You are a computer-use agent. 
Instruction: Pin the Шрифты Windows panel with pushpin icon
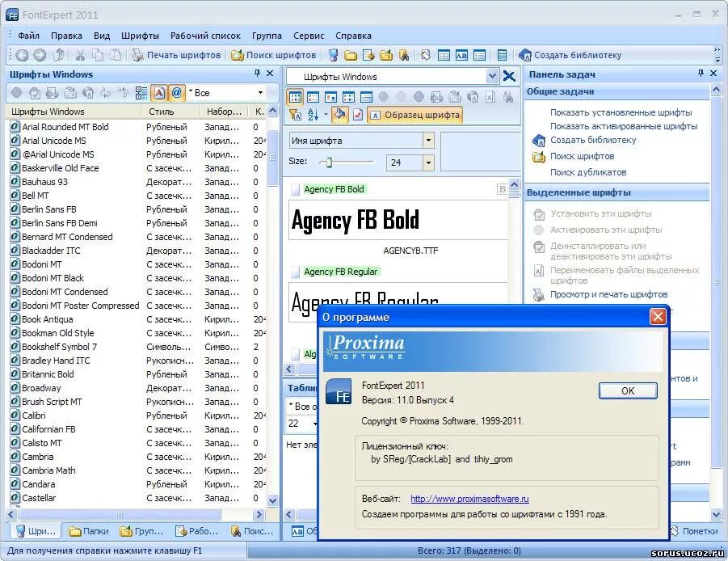click(x=257, y=74)
